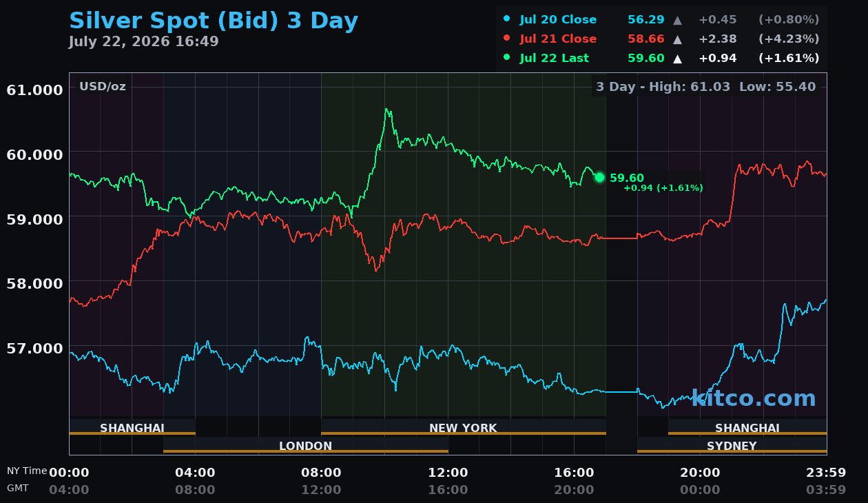Select the Jul 20 Close legend label
The height and width of the screenshot is (503, 868).
pos(558,20)
